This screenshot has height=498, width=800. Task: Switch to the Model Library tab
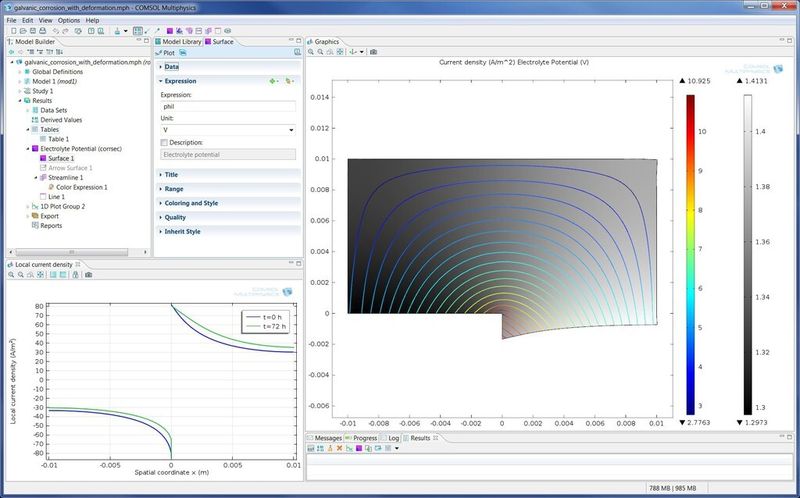click(180, 41)
